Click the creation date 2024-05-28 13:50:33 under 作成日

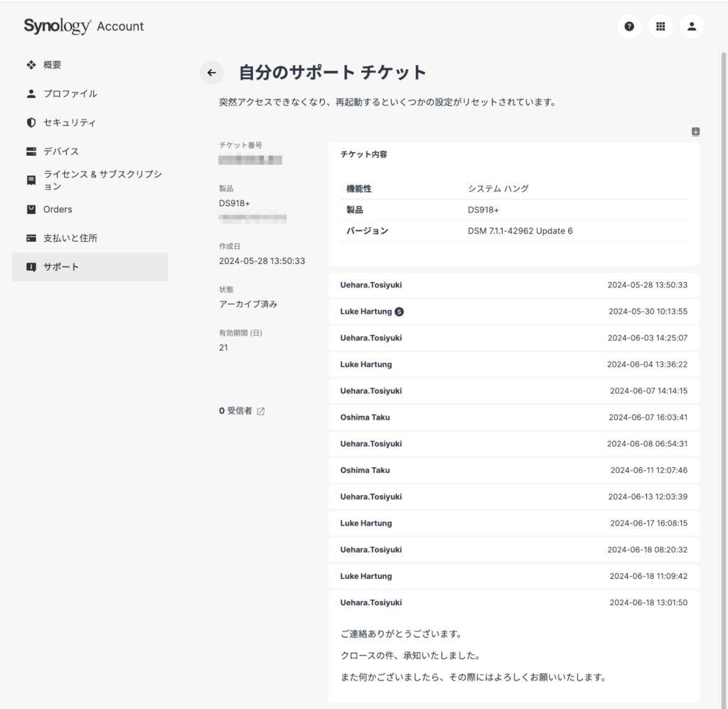tap(262, 261)
